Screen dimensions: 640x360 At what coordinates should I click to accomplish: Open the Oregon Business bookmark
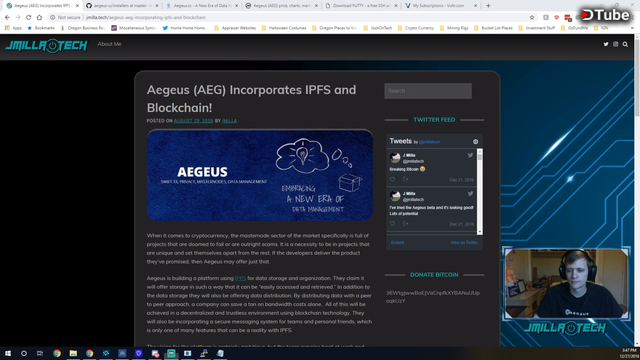click(x=82, y=28)
